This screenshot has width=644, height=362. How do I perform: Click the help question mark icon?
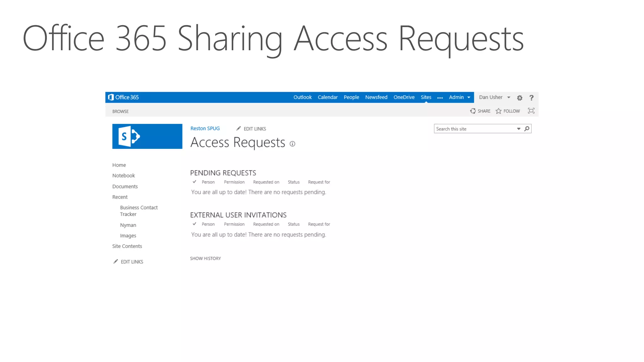pos(531,98)
